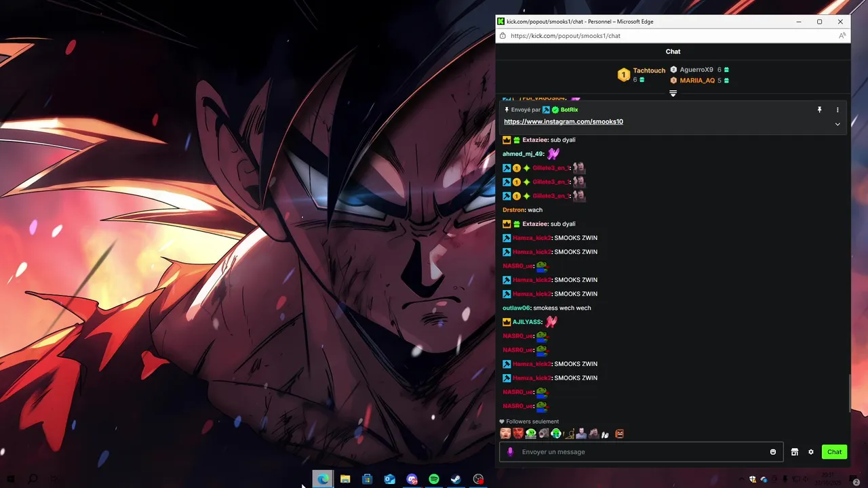The width and height of the screenshot is (868, 488).
Task: Insert the first face emote in quick bar
Action: (505, 434)
